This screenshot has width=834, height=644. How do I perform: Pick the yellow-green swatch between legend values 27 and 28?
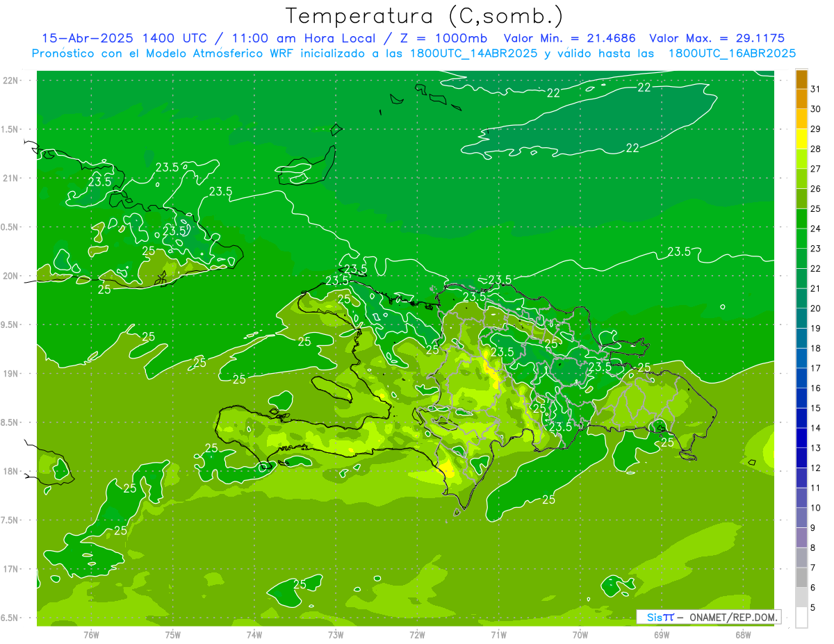801,158
